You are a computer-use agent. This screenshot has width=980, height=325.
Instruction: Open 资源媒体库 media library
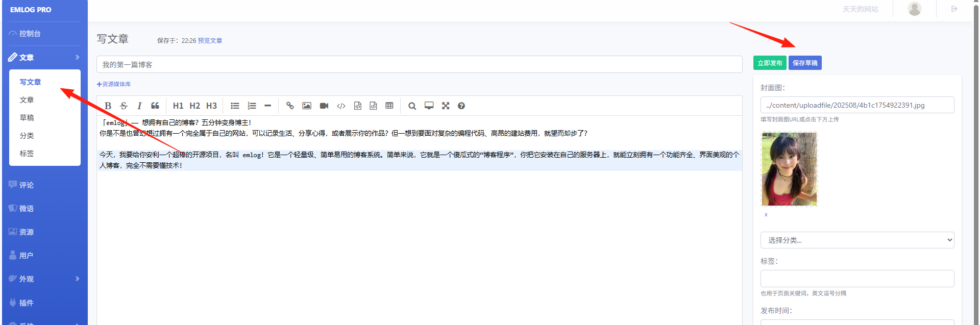tap(114, 84)
